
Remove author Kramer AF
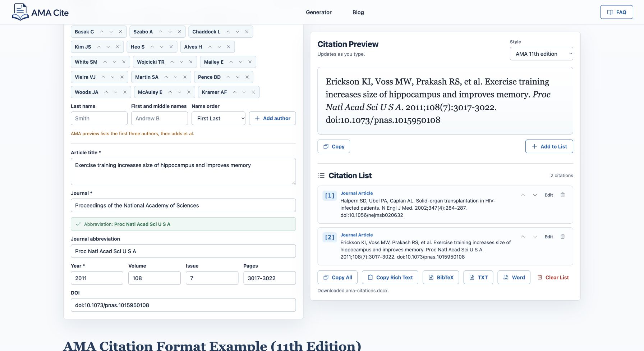click(253, 92)
